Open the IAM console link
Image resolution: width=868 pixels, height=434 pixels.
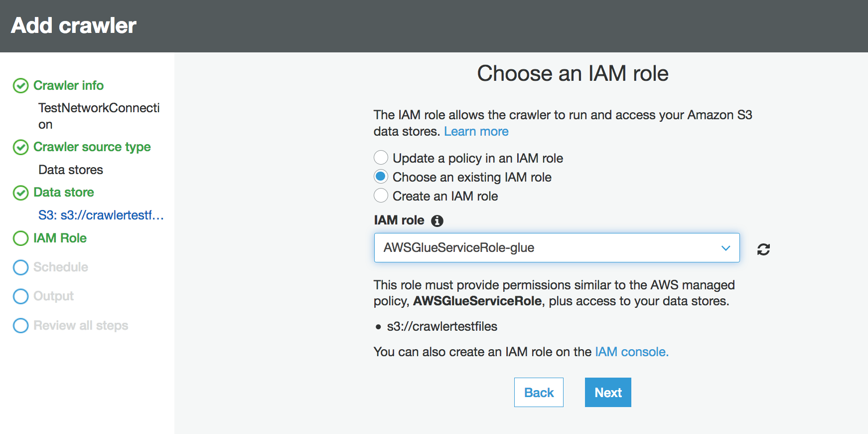click(631, 352)
